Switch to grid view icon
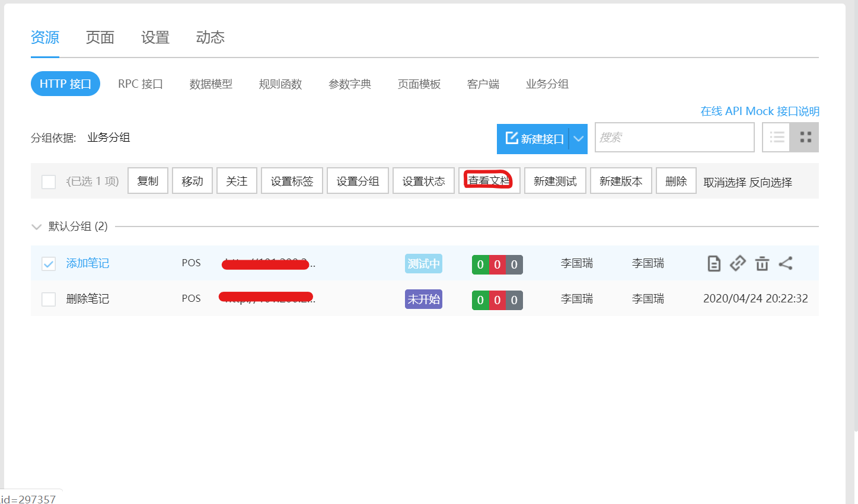This screenshot has height=504, width=858. pyautogui.click(x=805, y=138)
